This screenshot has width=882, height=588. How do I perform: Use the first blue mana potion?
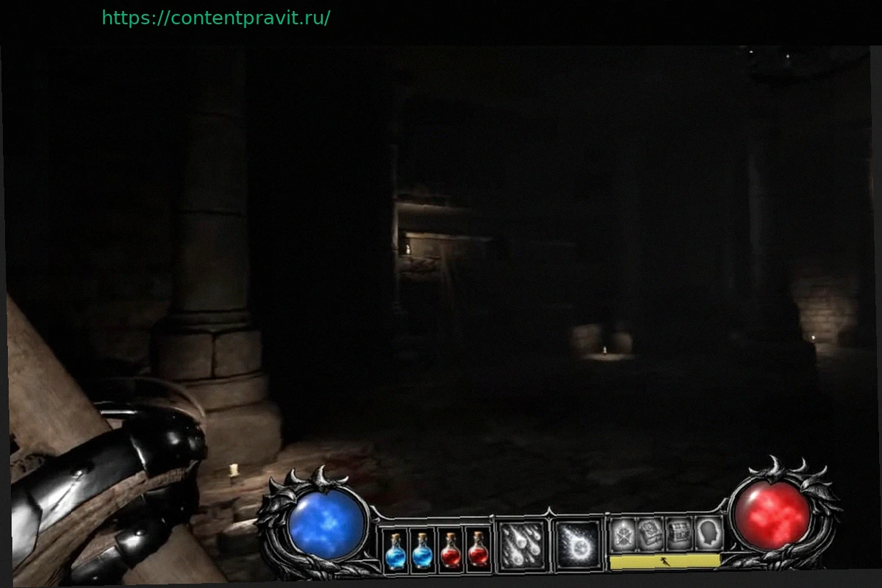point(395,551)
